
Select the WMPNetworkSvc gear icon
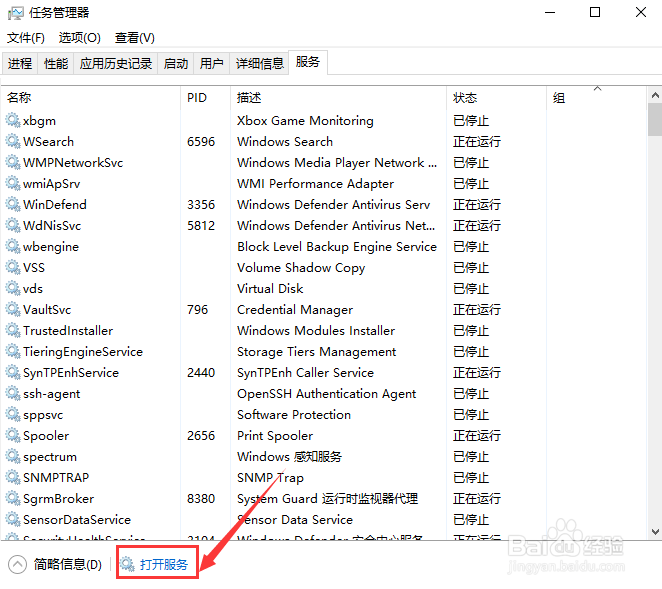pyautogui.click(x=13, y=163)
